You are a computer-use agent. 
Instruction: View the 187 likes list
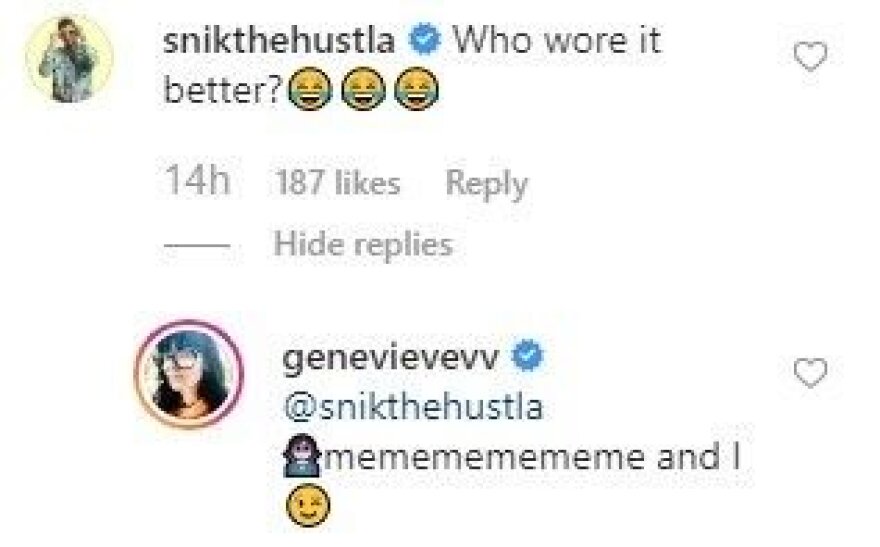point(336,183)
